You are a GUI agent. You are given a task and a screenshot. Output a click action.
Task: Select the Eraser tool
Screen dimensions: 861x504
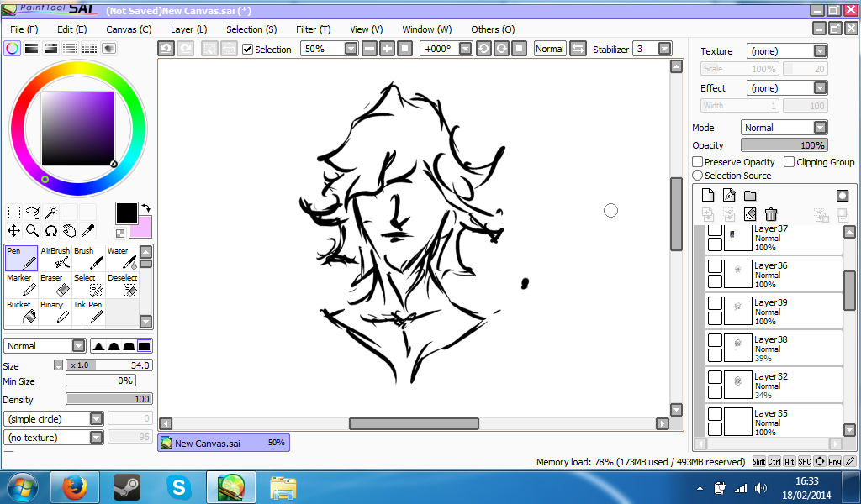[x=55, y=285]
